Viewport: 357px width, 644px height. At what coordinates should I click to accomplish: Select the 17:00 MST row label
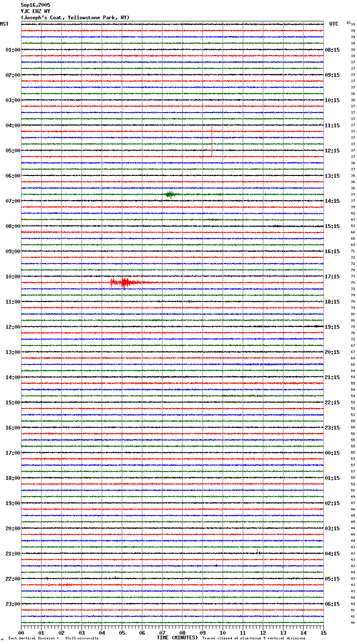click(x=13, y=453)
